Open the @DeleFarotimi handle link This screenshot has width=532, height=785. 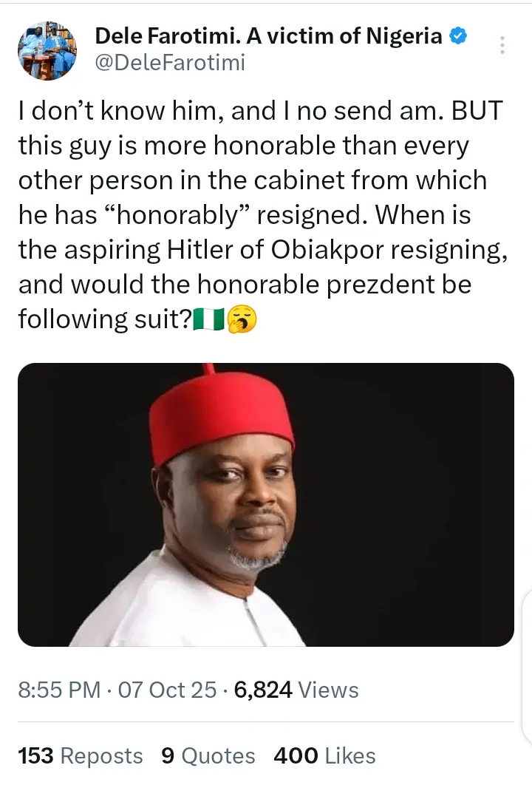tap(170, 64)
